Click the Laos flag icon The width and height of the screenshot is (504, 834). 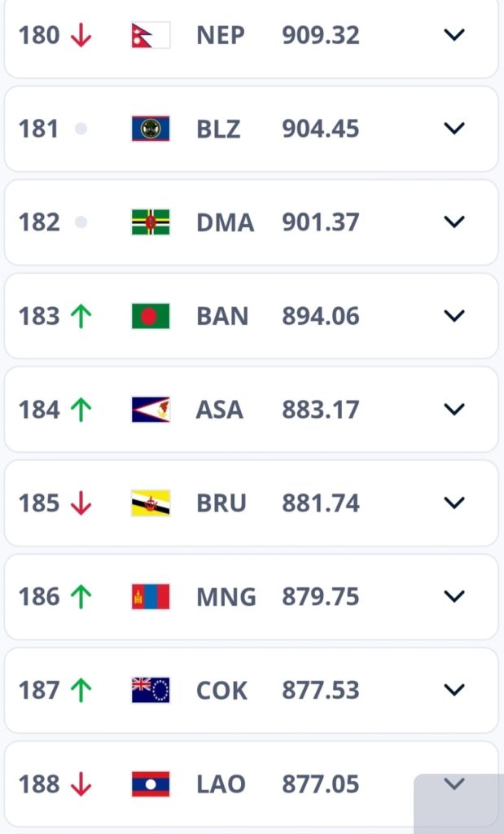click(151, 784)
